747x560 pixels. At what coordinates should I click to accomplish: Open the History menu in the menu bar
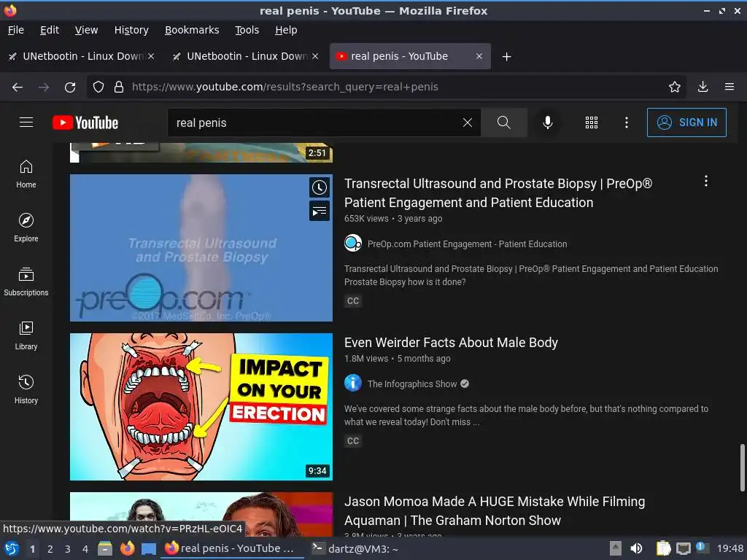coord(131,30)
